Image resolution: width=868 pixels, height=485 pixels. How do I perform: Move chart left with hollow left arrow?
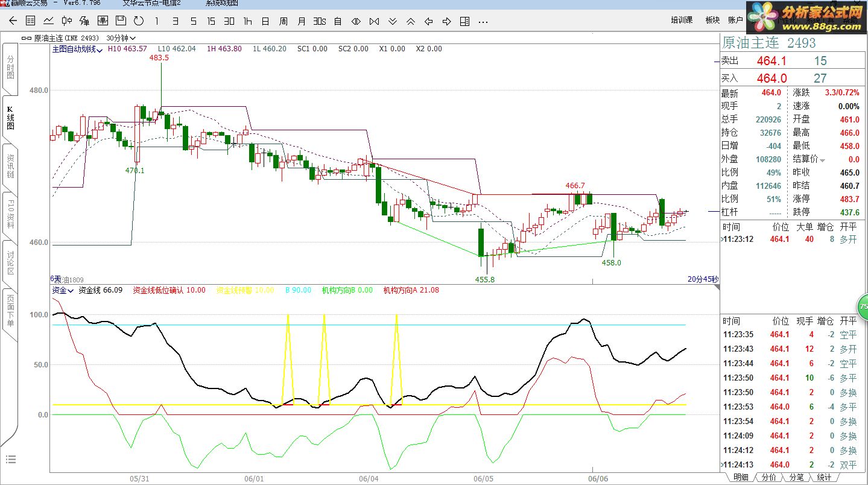(429, 21)
